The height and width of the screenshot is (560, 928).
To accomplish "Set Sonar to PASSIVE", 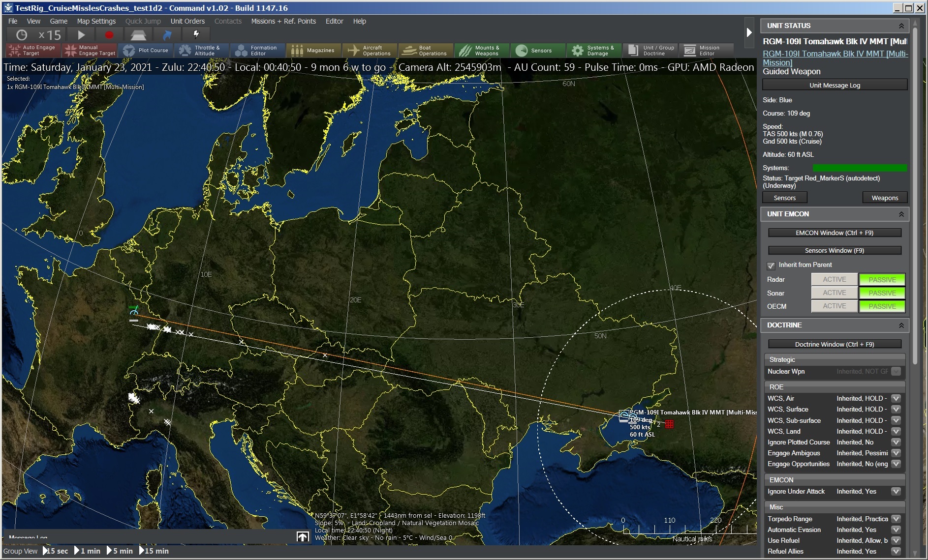I will point(882,293).
